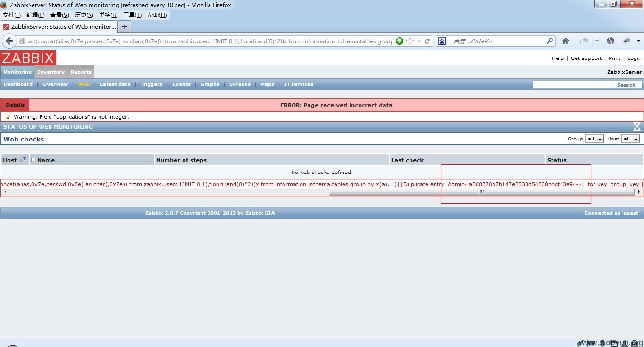
Task: Sort by the Host column header
Action: click(x=9, y=160)
